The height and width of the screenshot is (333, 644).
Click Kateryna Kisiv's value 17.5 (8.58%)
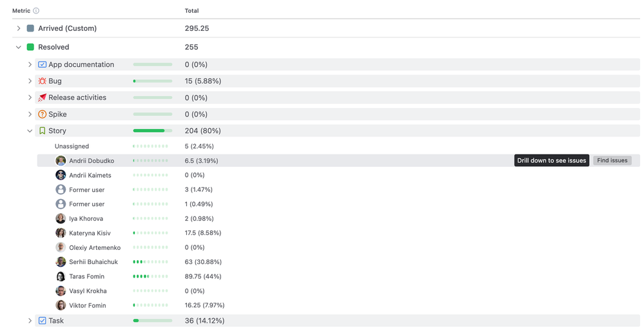[x=203, y=233]
